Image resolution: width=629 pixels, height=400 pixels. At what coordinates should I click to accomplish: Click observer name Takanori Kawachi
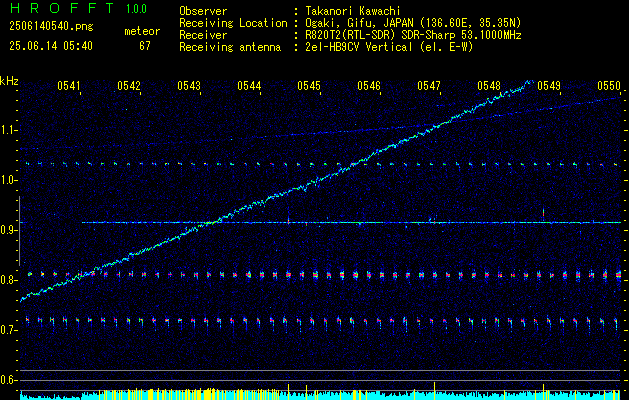352,11
